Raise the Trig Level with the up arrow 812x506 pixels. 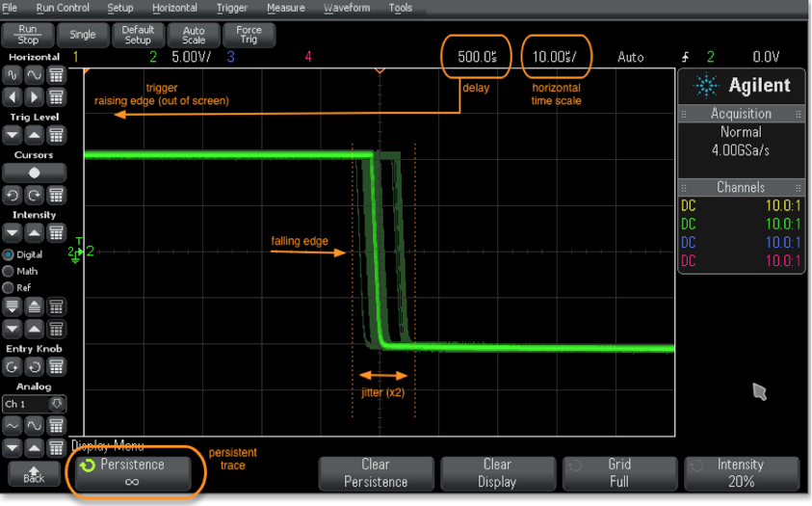34,136
